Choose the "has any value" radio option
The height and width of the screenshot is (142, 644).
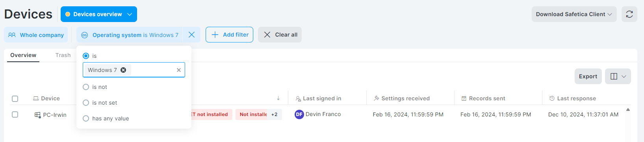click(86, 118)
